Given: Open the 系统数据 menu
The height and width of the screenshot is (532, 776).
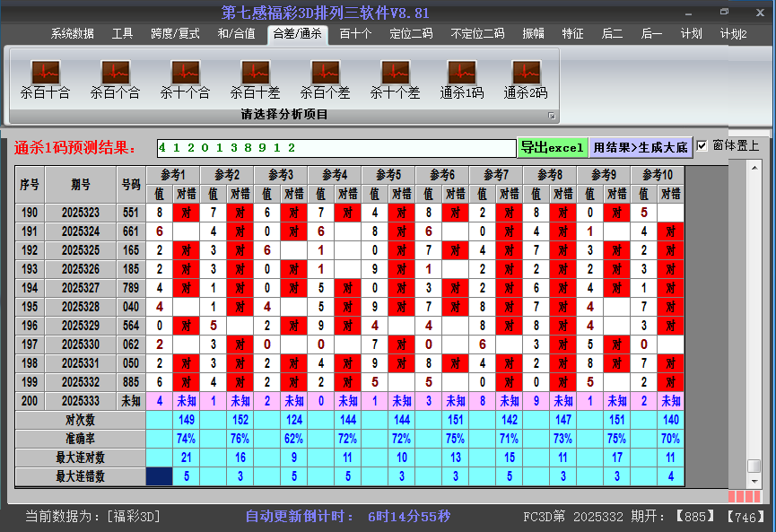Looking at the screenshot, I should [x=72, y=34].
